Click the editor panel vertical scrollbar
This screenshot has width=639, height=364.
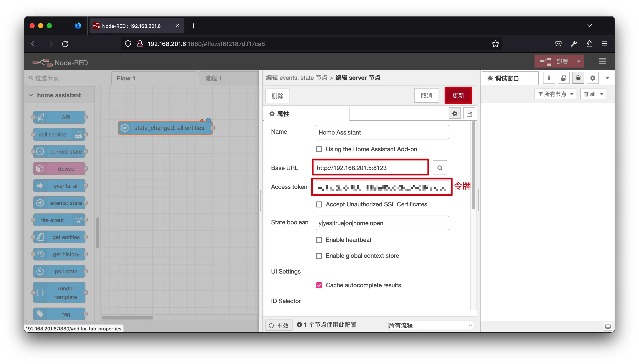(473, 166)
